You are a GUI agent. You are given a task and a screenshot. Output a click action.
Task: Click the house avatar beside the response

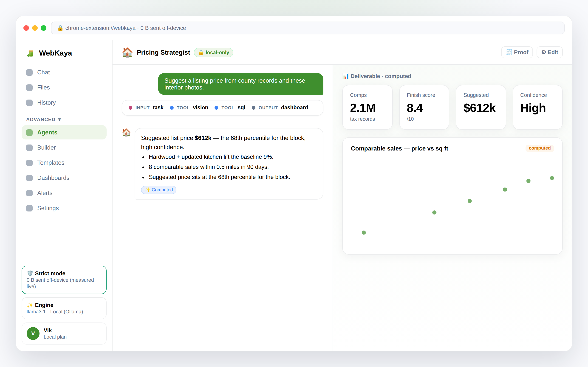coord(126,132)
